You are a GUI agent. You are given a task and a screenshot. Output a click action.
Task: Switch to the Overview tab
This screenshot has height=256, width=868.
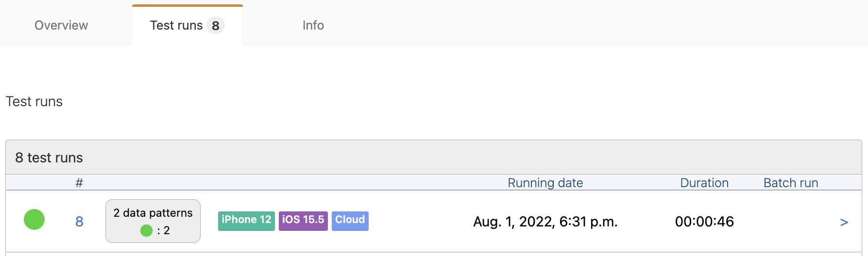tap(61, 25)
